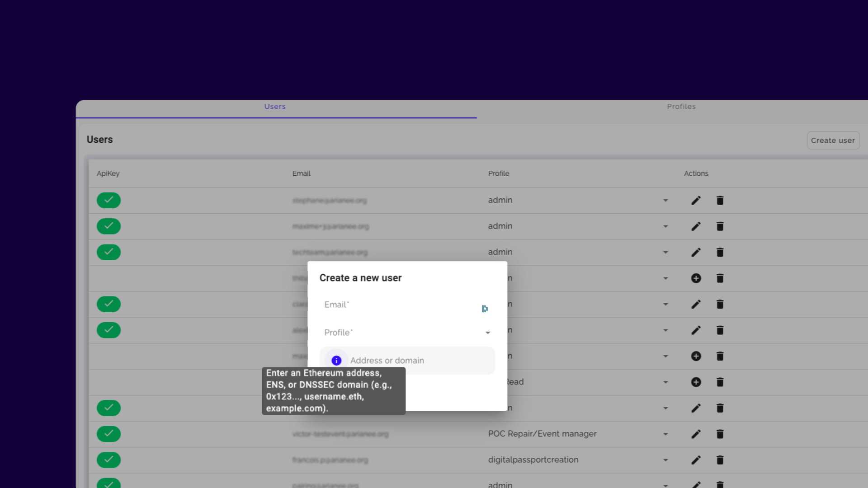Delete the first admin user row
The image size is (868, 488).
(x=720, y=200)
